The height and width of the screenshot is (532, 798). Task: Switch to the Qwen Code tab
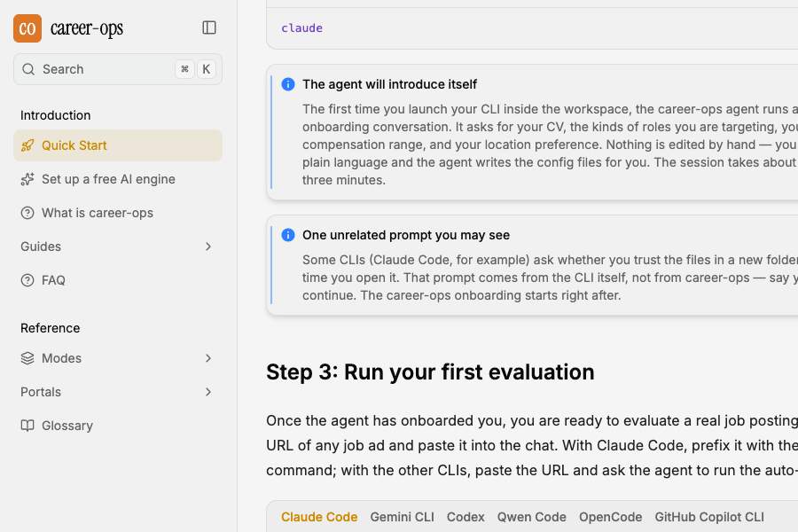(x=532, y=517)
